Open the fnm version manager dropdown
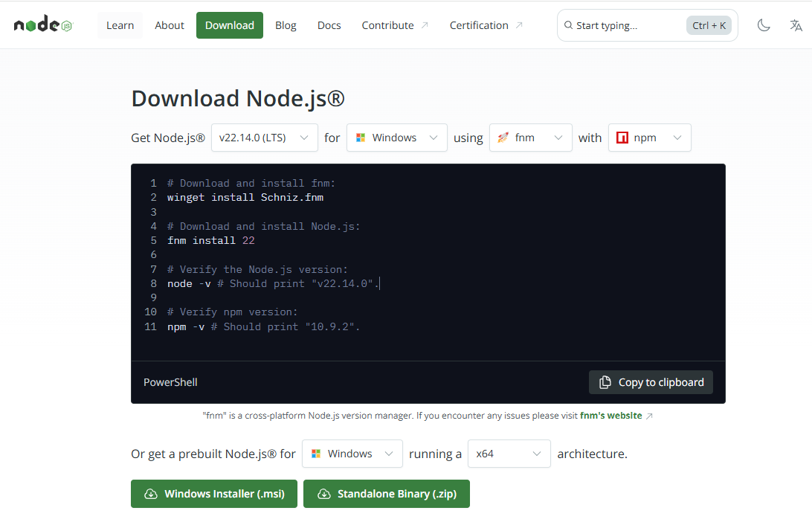Image resolution: width=812 pixels, height=525 pixels. [530, 138]
